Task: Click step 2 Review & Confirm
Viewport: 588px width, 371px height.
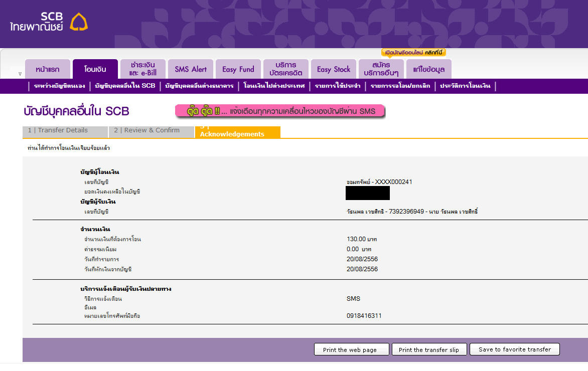Action: [151, 131]
